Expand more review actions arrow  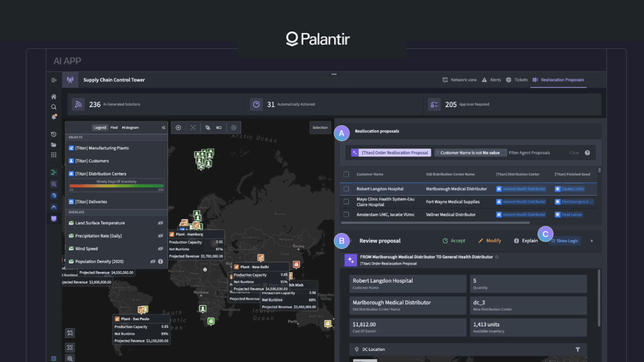coord(592,241)
